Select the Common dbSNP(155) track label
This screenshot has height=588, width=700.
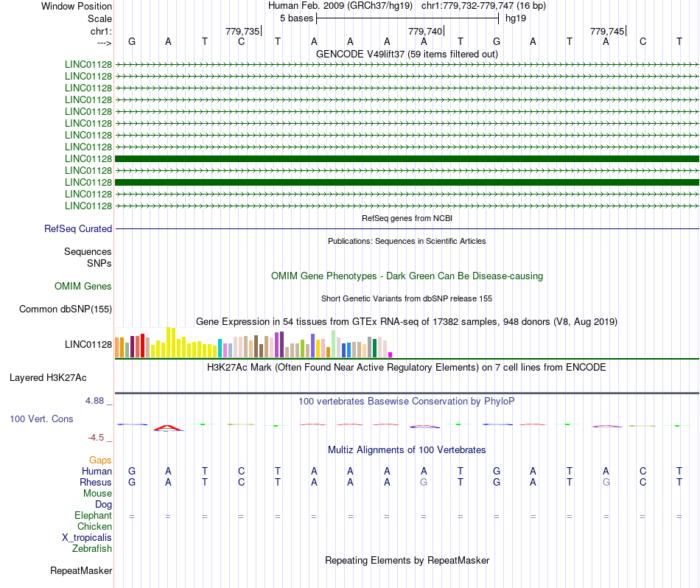point(66,309)
